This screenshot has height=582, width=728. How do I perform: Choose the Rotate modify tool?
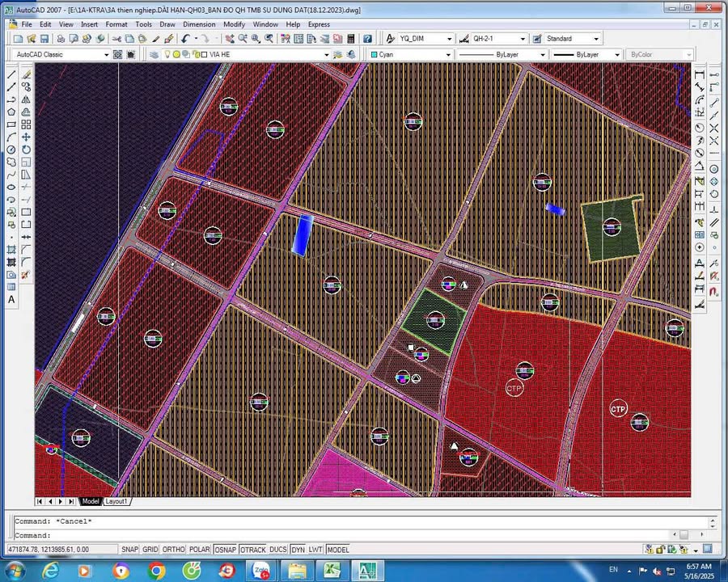26,150
